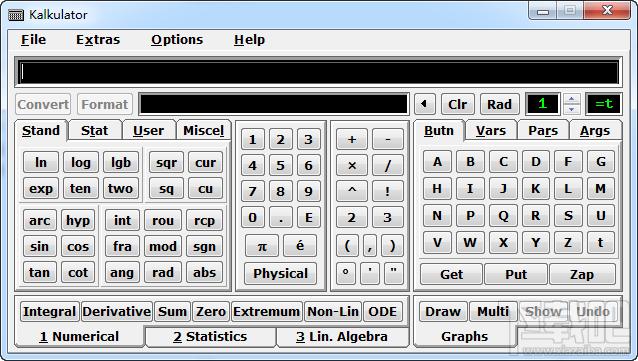Click the Kalkulator title bar app icon

[x=16, y=15]
